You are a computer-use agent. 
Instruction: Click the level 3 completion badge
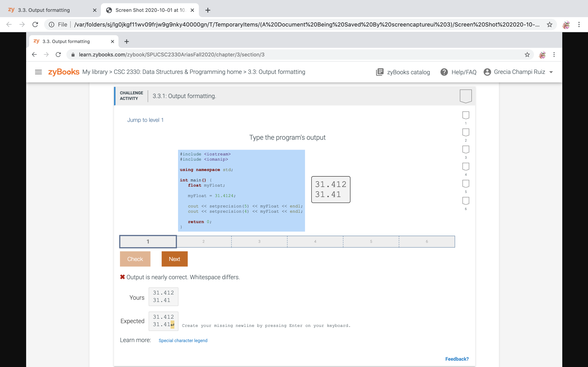(x=465, y=149)
